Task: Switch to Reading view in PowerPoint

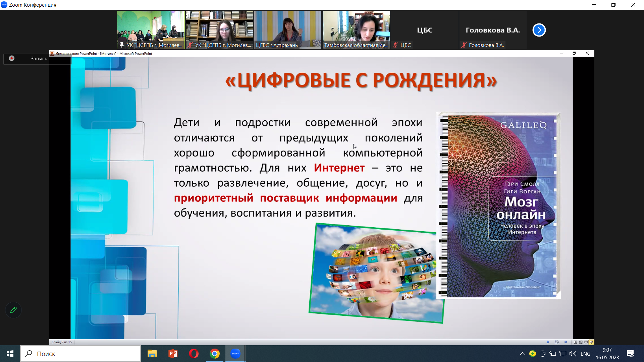Action: 586,342
